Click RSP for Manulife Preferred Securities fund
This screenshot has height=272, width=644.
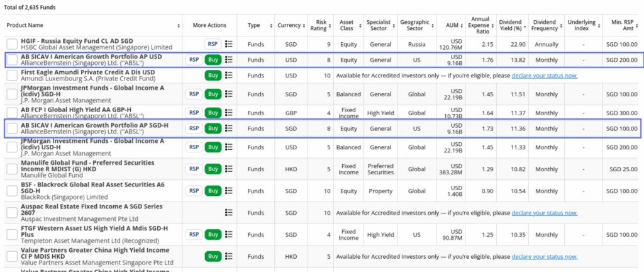pos(194,169)
